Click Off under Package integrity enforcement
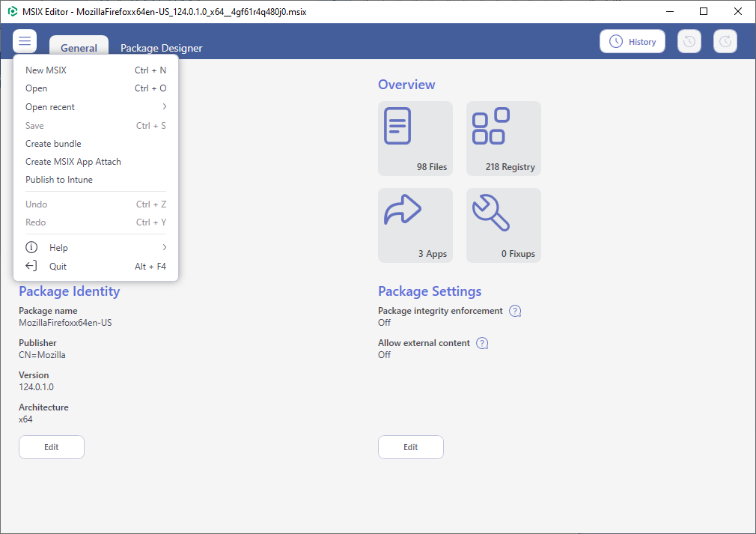This screenshot has width=756, height=534. click(x=384, y=323)
